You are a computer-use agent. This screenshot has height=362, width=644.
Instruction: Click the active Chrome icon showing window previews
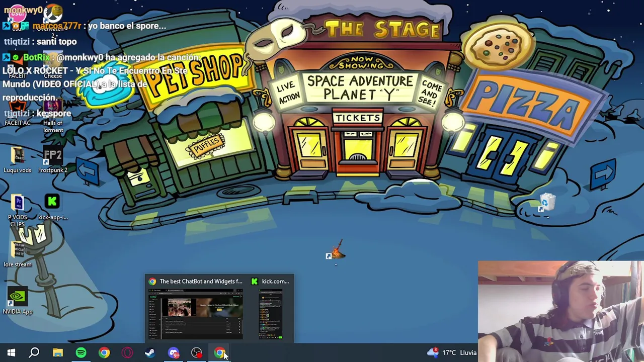tap(219, 353)
